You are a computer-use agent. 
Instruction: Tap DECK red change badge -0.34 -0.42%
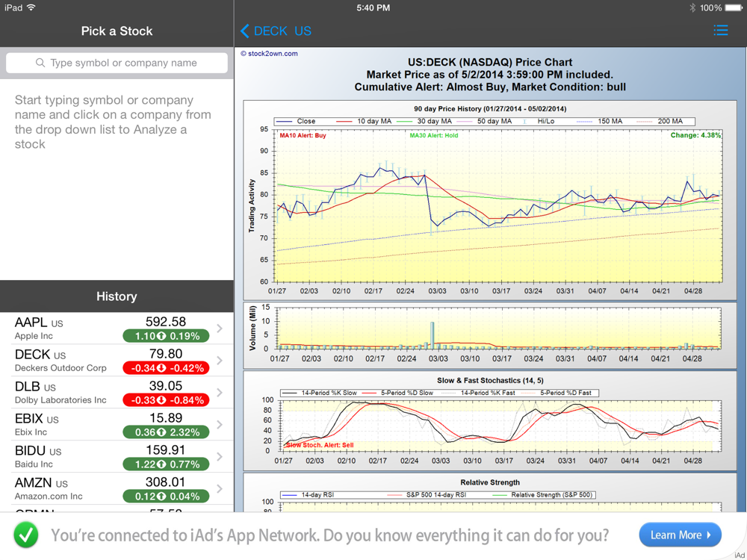click(166, 367)
